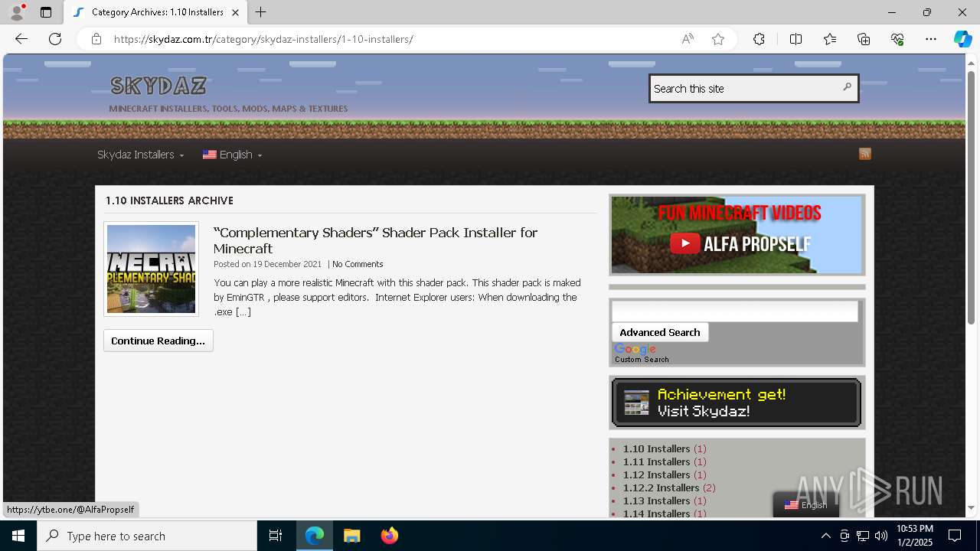The image size is (980, 551).
Task: Click the browser Back arrow
Action: coord(21,39)
